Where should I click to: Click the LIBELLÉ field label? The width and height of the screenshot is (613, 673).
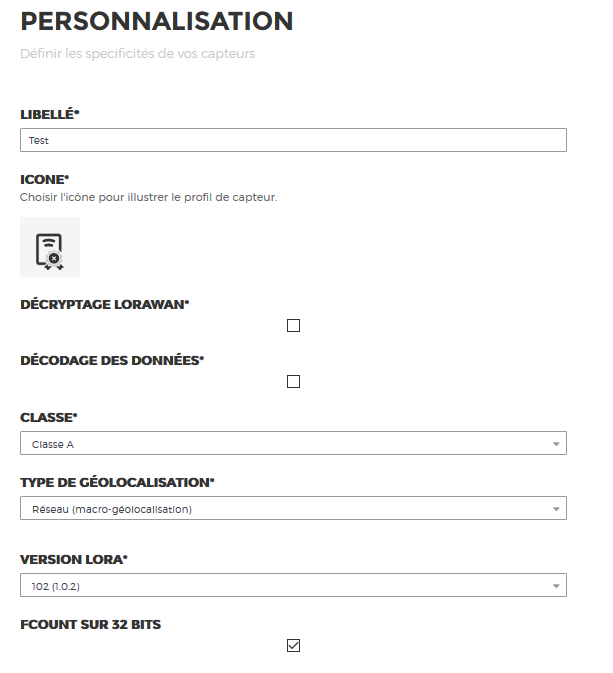50,115
